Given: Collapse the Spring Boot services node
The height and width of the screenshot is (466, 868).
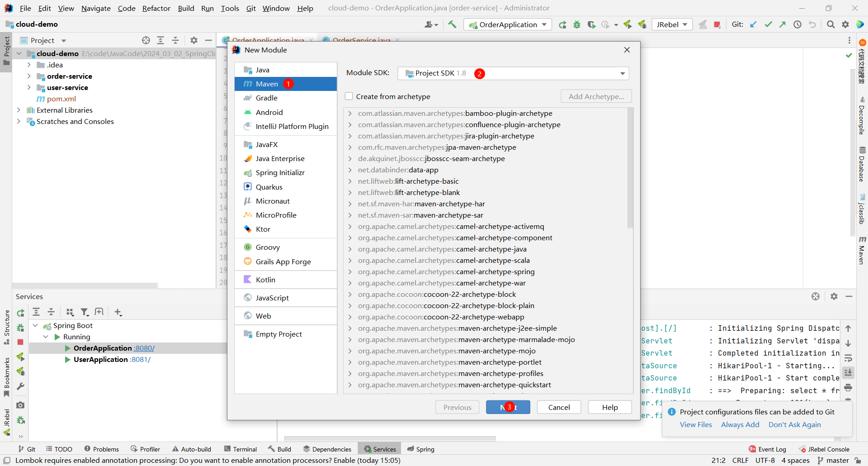Looking at the screenshot, I should click(35, 325).
